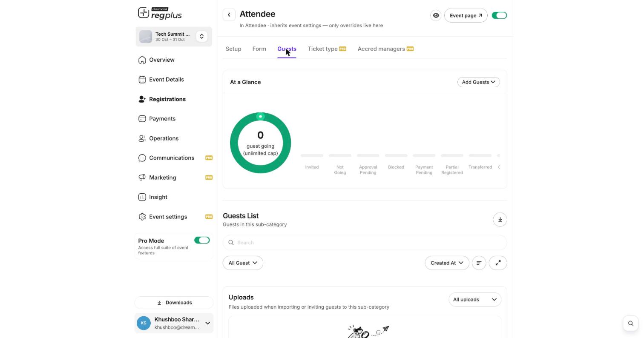
Task: Switch to the Setup tab
Action: pos(233,49)
